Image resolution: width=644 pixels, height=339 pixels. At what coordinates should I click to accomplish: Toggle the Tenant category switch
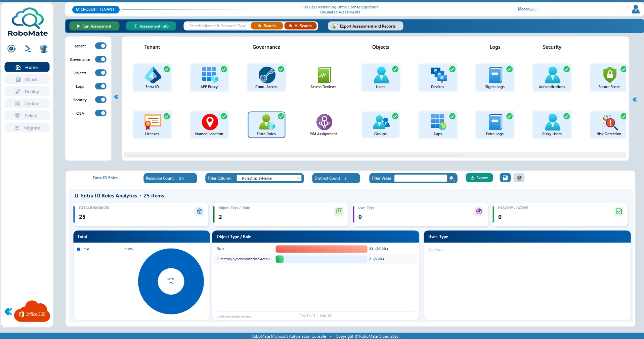(101, 46)
